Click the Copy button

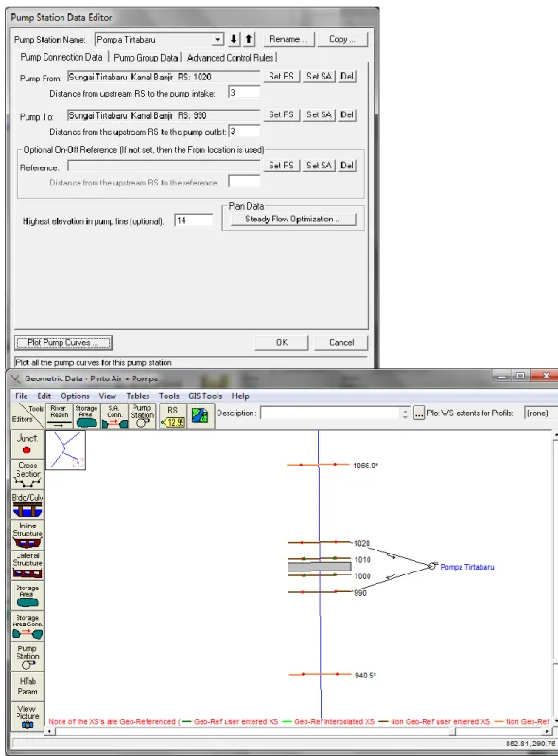tap(342, 39)
